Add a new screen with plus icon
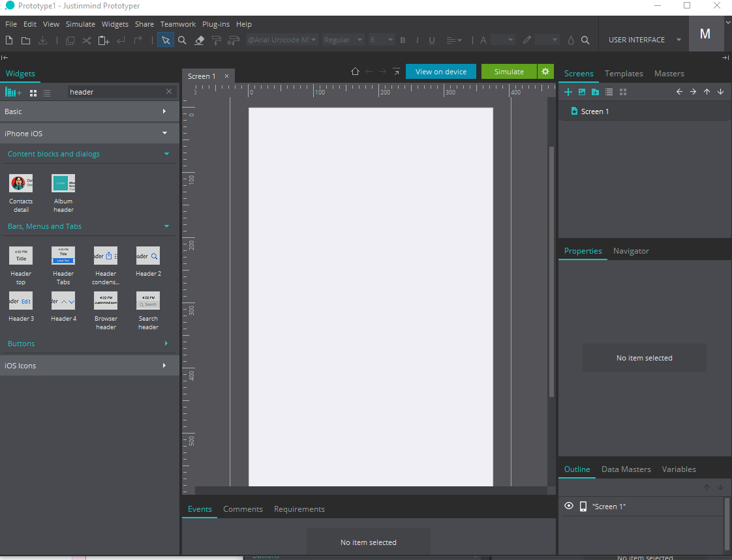The height and width of the screenshot is (560, 732). click(568, 92)
